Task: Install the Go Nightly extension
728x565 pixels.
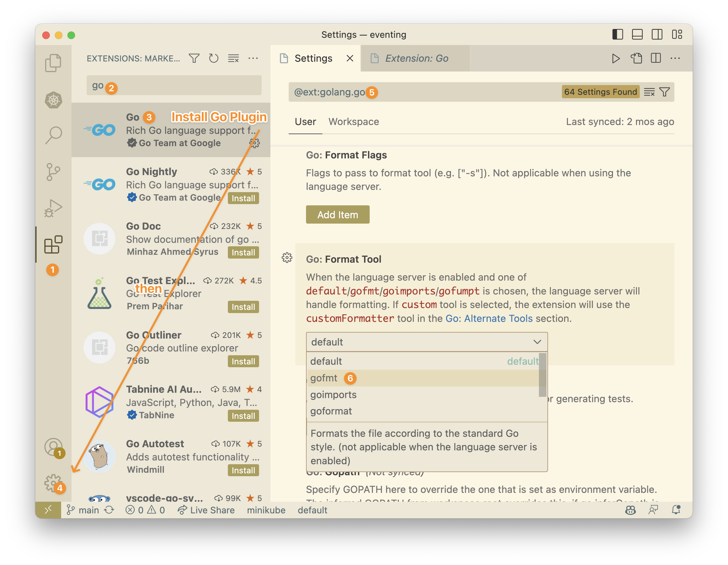Action: pos(243,198)
